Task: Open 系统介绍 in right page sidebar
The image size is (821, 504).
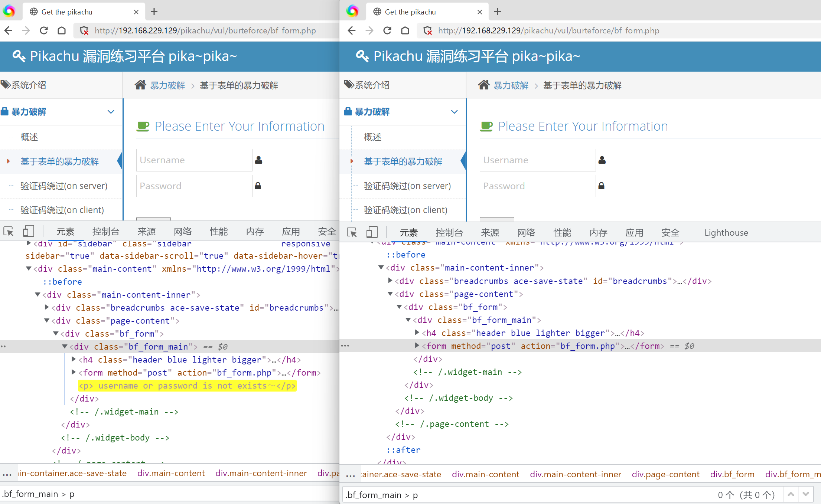Action: pos(372,85)
